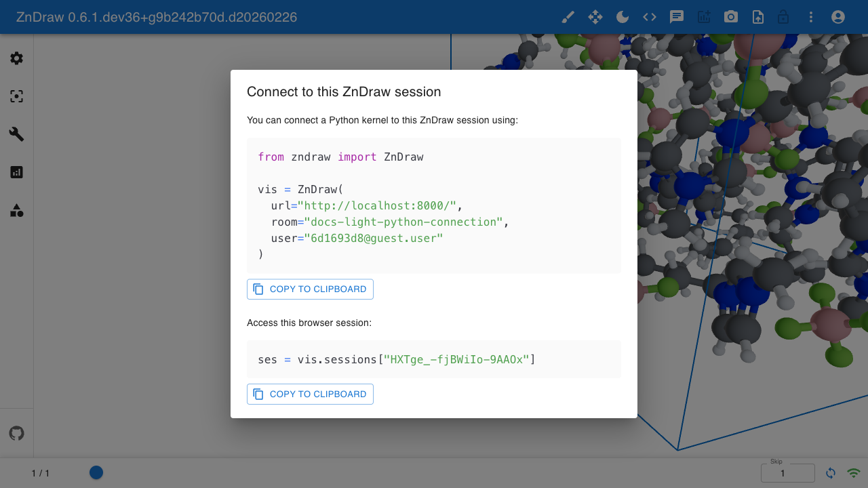This screenshot has height=488, width=868.
Task: Open the code/console view
Action: point(649,17)
